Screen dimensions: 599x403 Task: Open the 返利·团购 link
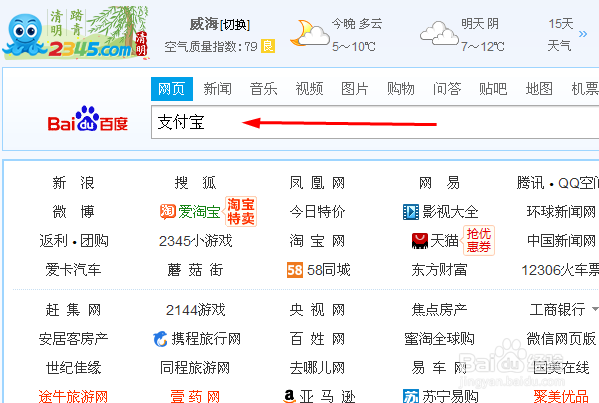point(74,241)
